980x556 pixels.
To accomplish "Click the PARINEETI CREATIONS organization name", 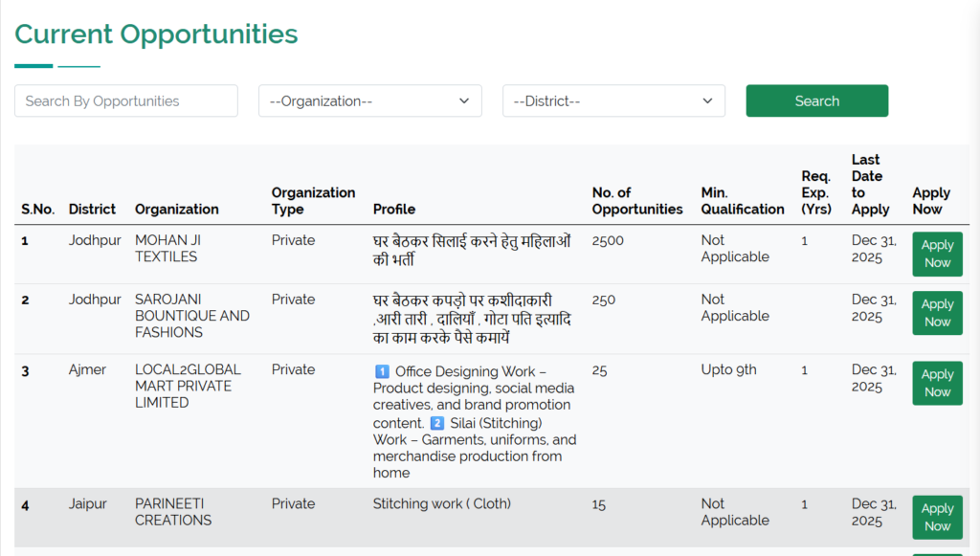I will coord(173,512).
